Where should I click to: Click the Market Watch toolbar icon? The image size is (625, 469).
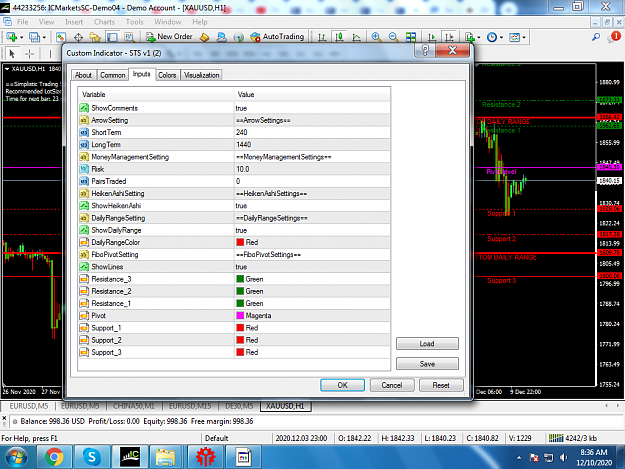click(61, 37)
